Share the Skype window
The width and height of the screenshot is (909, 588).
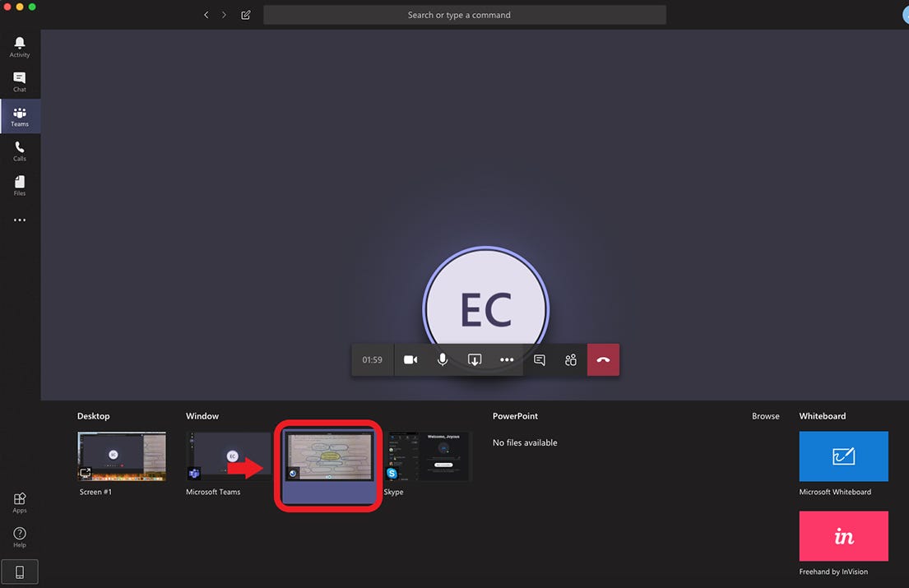click(428, 456)
